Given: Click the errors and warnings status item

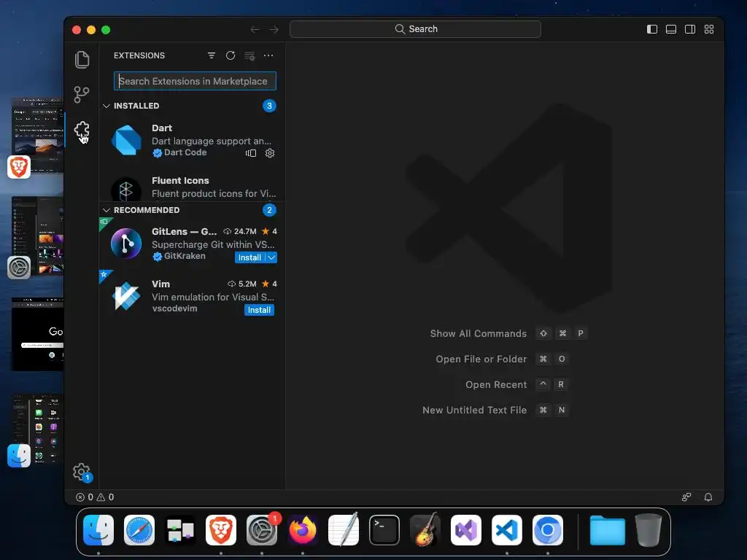Looking at the screenshot, I should coord(95,497).
